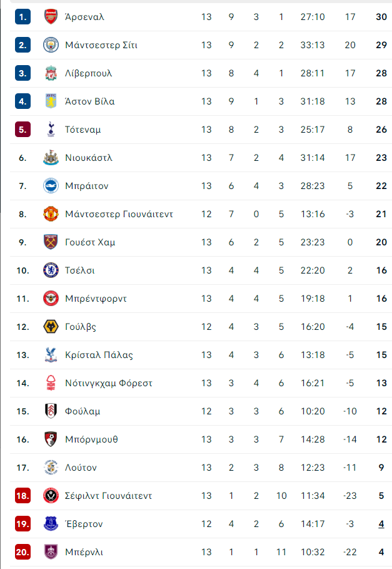The width and height of the screenshot is (392, 569).
Task: Click the Aston Villa crest icon
Action: coord(51,101)
